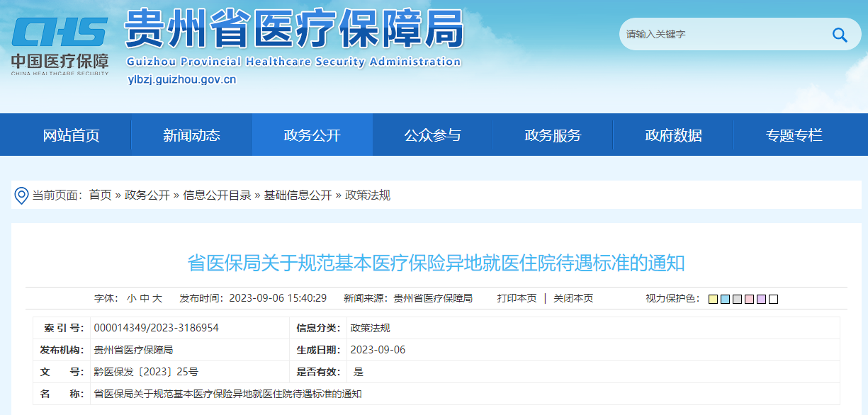
Task: Select the 政务公开 nav tab
Action: click(312, 135)
